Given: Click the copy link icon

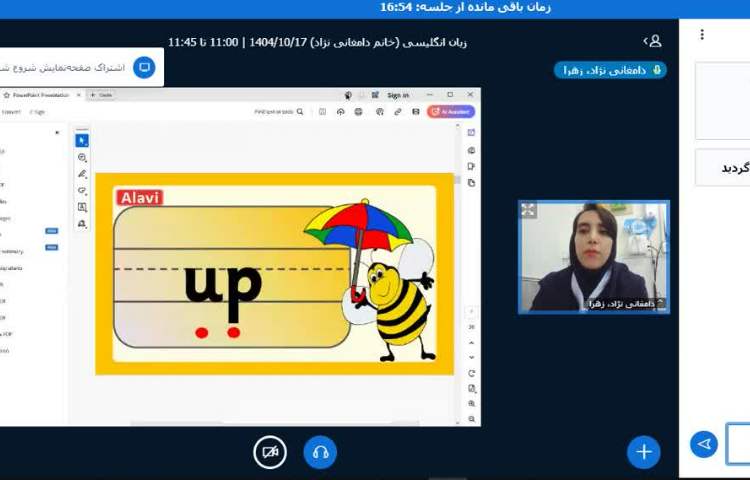Looking at the screenshot, I should coord(397,112).
